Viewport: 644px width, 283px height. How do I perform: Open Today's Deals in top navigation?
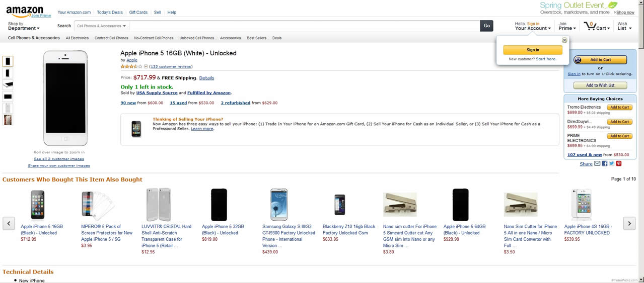coord(110,12)
